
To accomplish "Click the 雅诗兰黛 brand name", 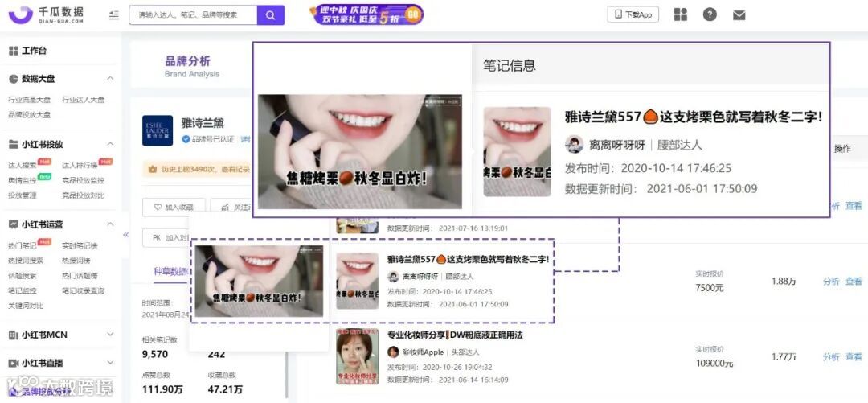I will pyautogui.click(x=202, y=123).
